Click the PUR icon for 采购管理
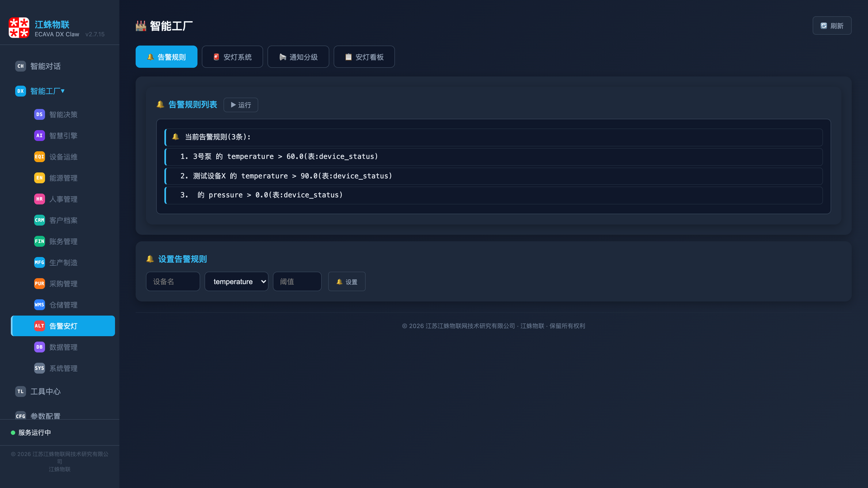This screenshot has height=488, width=868. [39, 284]
